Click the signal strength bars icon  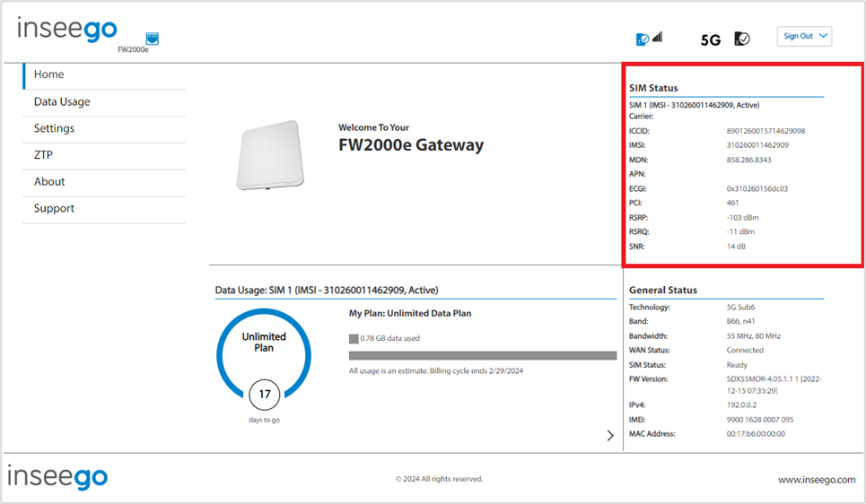coord(657,37)
